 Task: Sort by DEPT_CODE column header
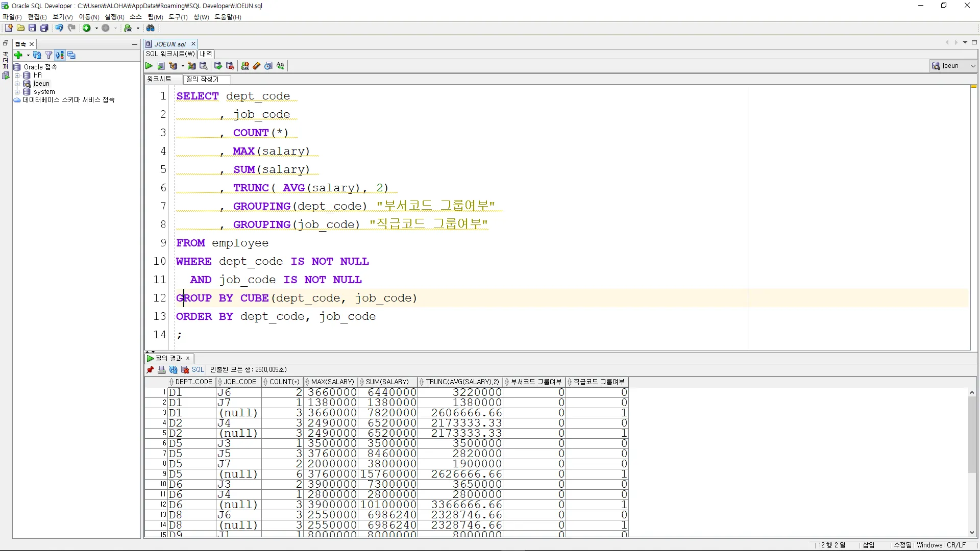193,382
